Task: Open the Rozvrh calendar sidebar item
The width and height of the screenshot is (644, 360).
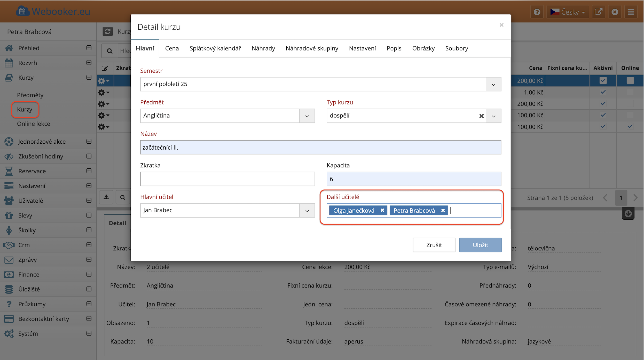Action: [28, 63]
